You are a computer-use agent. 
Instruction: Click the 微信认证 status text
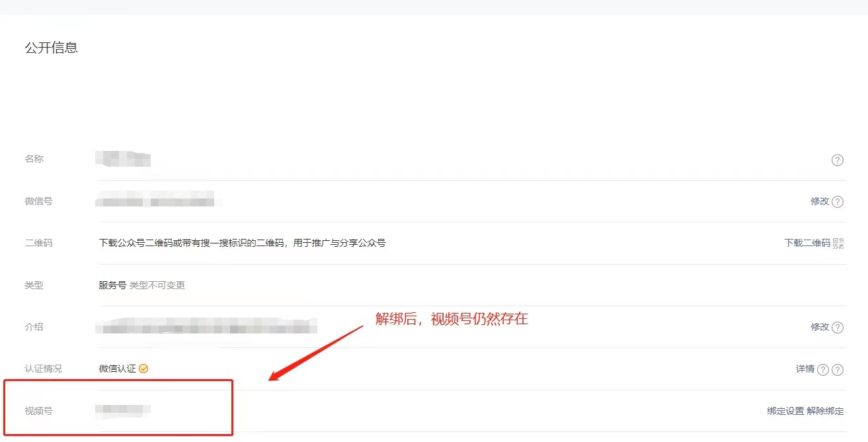click(x=117, y=369)
